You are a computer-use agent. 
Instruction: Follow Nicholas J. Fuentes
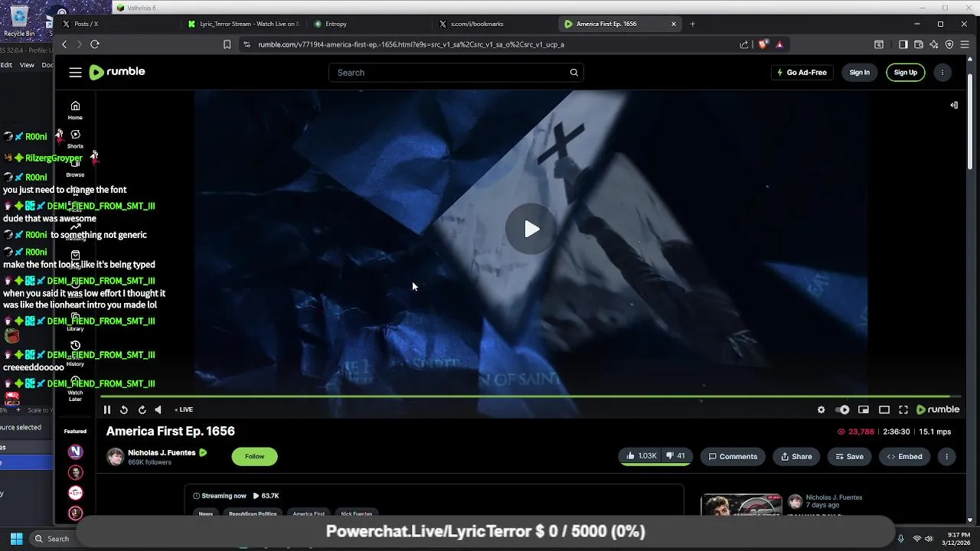point(254,456)
